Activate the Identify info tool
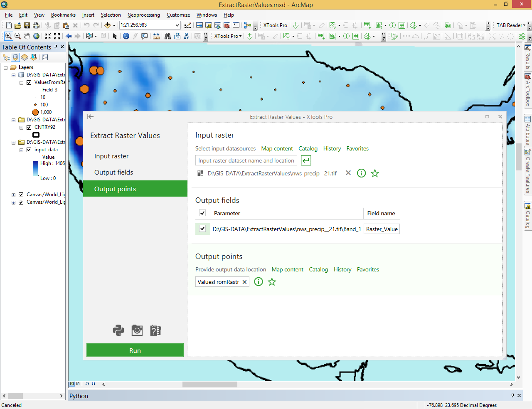 tap(126, 36)
